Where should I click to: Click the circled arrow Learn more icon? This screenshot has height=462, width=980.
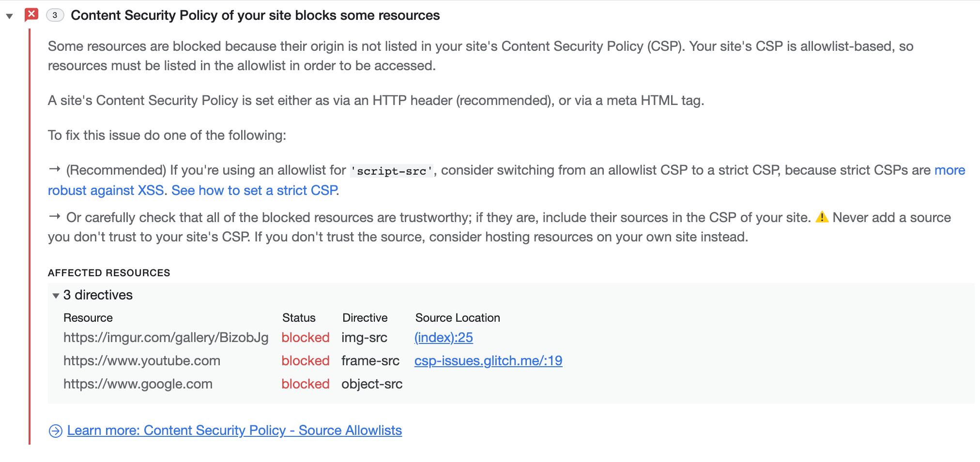pos(55,430)
